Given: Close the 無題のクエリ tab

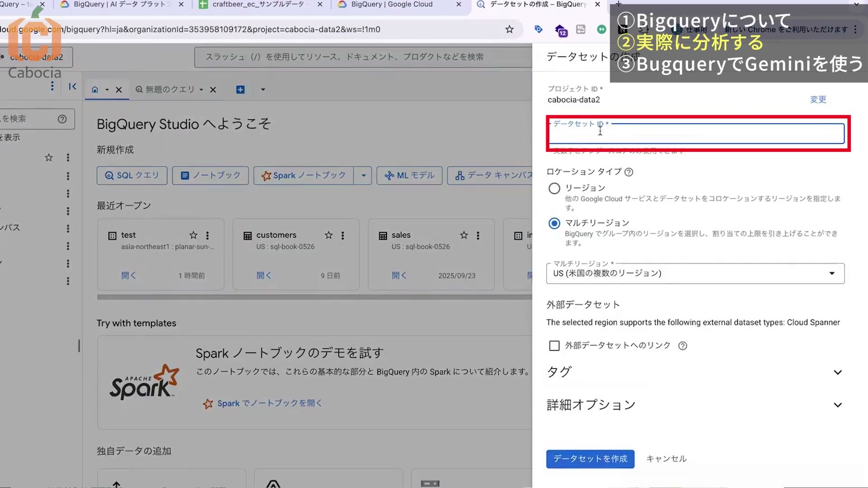Looking at the screenshot, I should (x=213, y=89).
